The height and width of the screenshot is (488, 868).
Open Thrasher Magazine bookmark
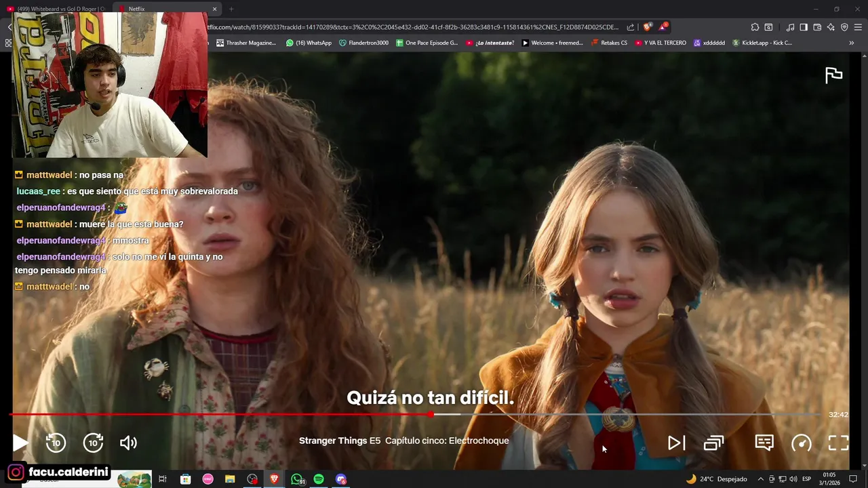click(246, 43)
